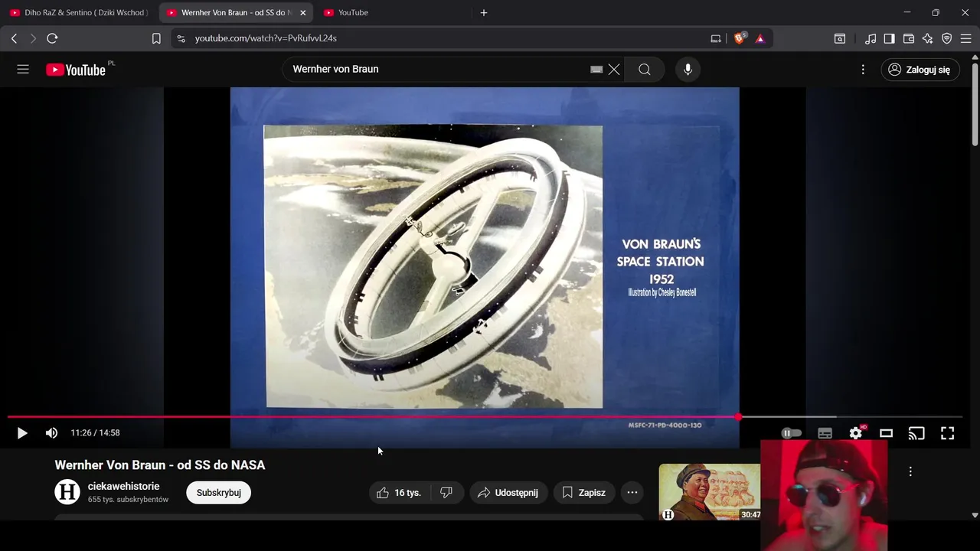The width and height of the screenshot is (980, 551).
Task: Open video settings gear
Action: 856,433
